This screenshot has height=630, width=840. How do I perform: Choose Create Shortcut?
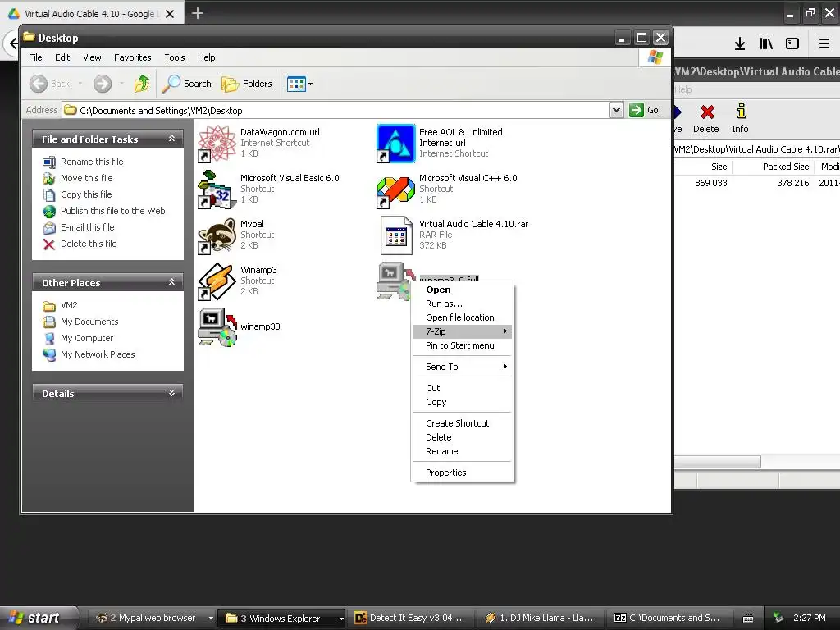click(461, 423)
